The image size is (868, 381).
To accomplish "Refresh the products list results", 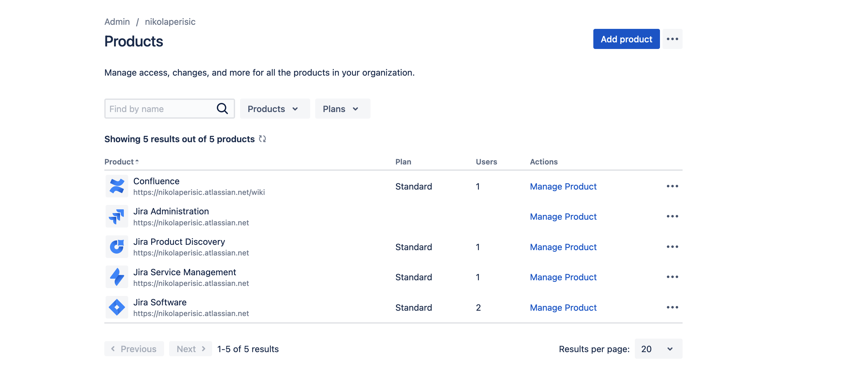I will (x=262, y=139).
